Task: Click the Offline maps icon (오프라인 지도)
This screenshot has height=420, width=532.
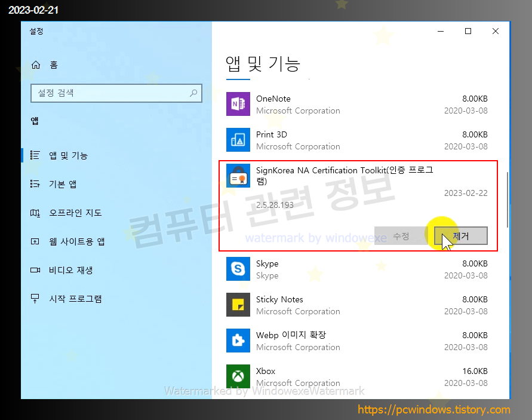Action: 35,213
